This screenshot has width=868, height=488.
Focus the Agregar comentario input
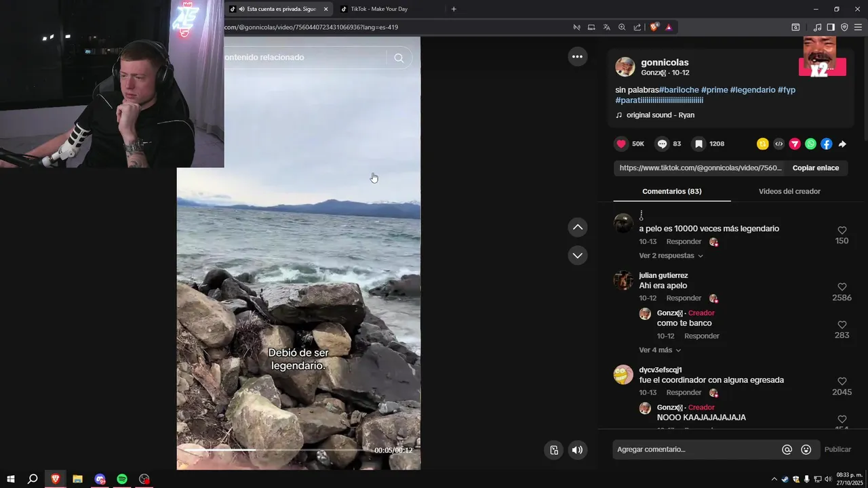697,449
